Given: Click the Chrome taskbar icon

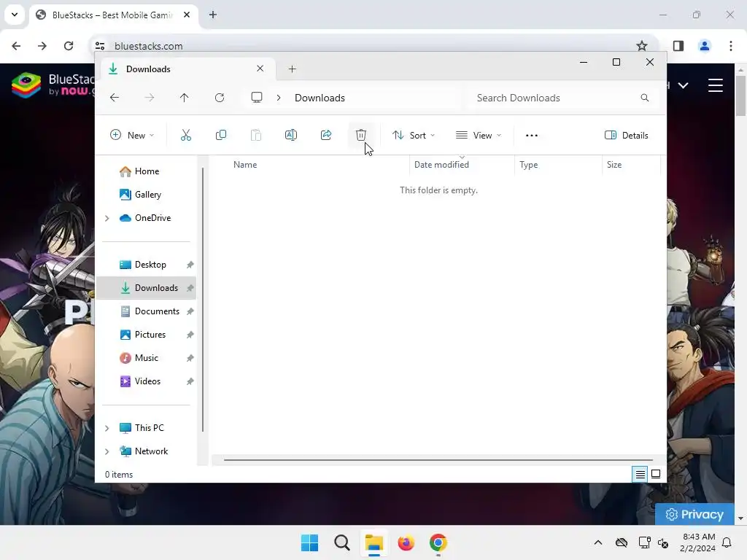Looking at the screenshot, I should 438,542.
